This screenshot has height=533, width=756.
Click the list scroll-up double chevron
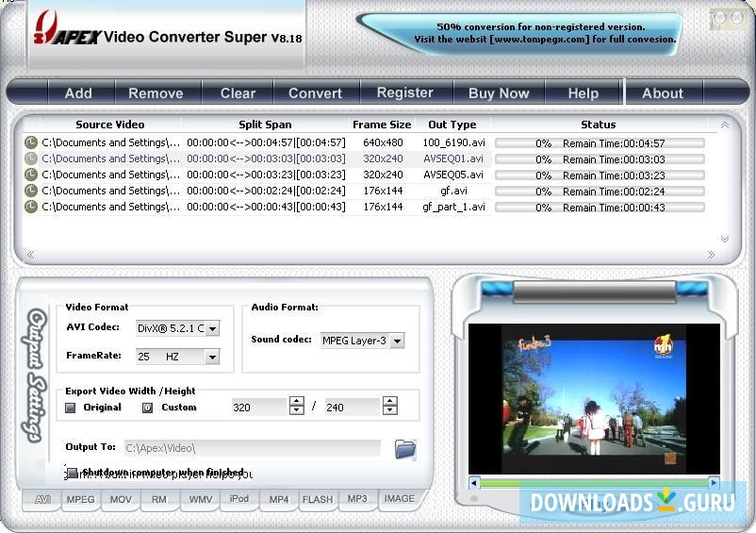coord(724,125)
